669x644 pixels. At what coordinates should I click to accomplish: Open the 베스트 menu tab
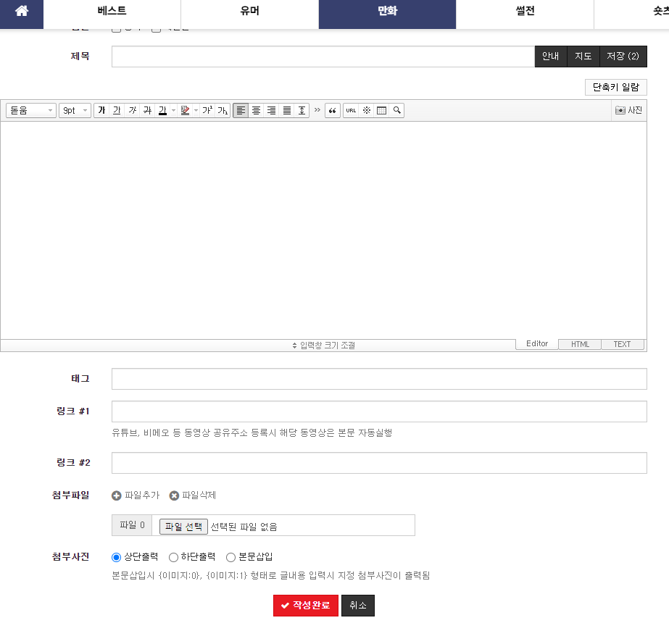112,12
